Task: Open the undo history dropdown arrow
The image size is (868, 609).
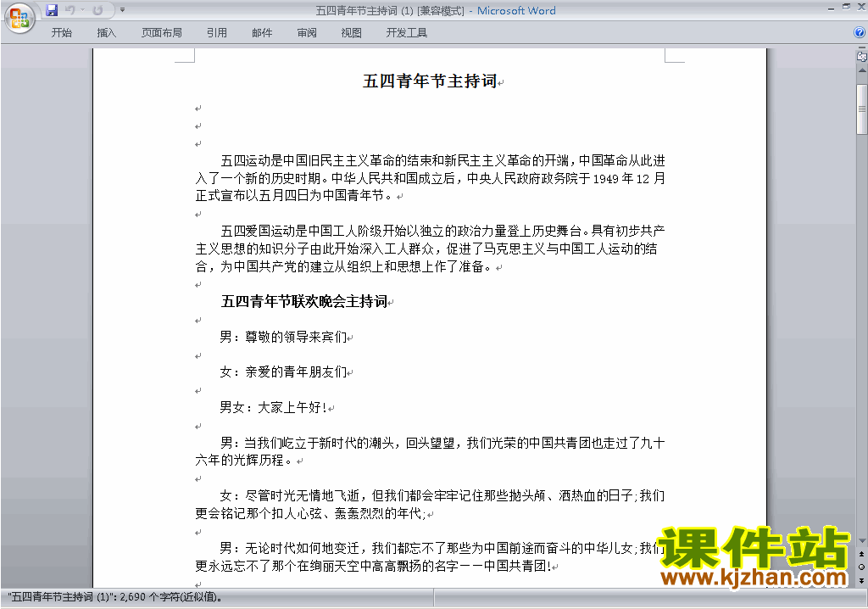Action: click(82, 10)
